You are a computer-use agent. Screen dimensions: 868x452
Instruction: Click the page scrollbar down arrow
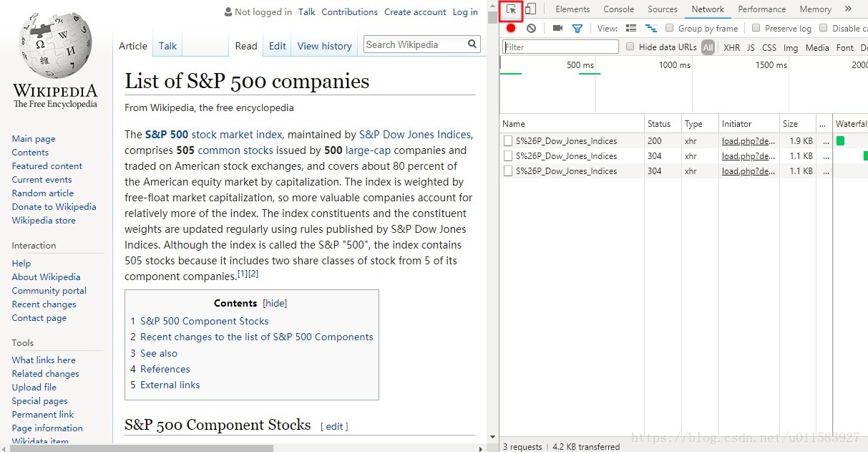[492, 437]
